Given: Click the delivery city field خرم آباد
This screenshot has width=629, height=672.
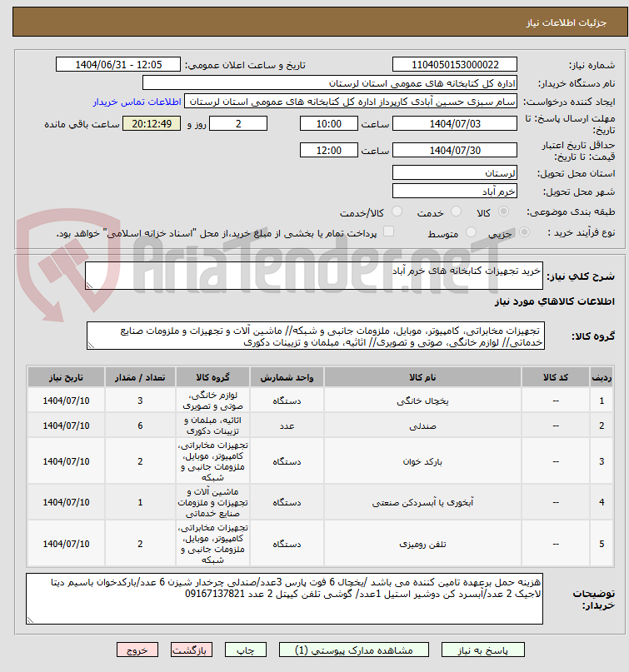Looking at the screenshot, I should click(x=455, y=192).
